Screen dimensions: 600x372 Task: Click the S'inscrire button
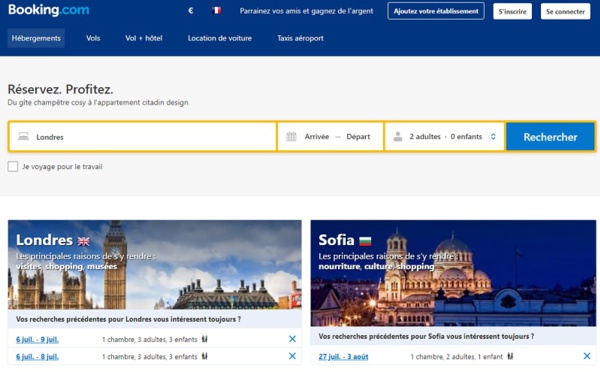pyautogui.click(x=512, y=11)
